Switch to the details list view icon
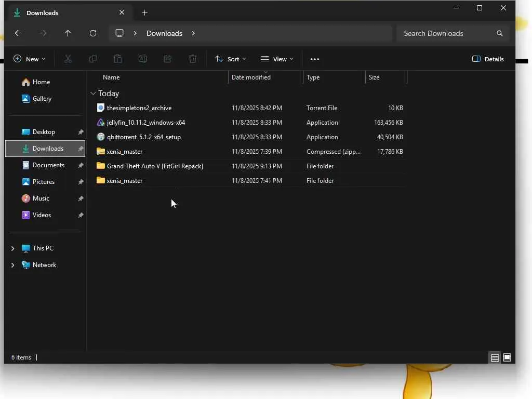Screen dimensions: 532x399 tap(495, 357)
